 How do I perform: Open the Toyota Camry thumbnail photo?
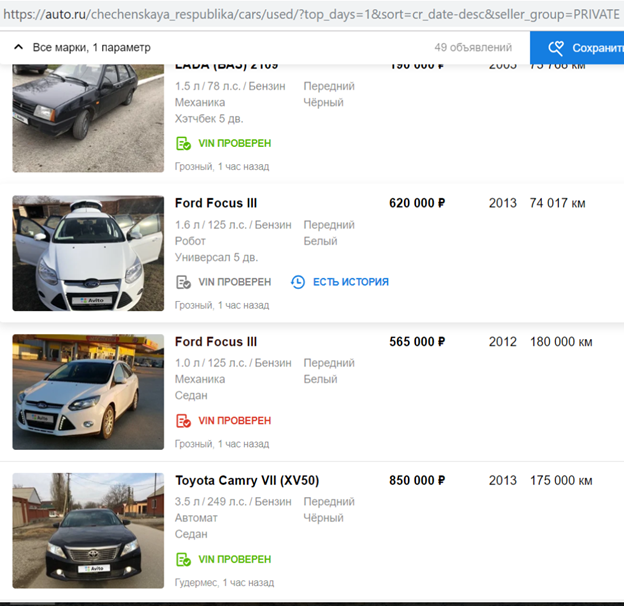(88, 530)
